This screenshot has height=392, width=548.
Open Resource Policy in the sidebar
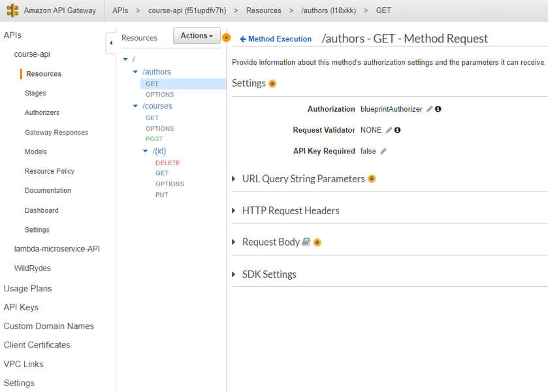(49, 171)
